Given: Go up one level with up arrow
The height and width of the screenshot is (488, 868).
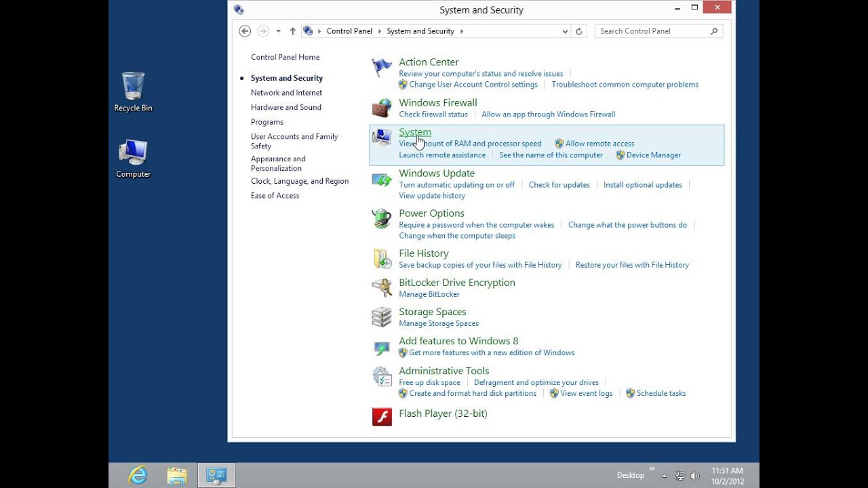Looking at the screenshot, I should (x=293, y=31).
